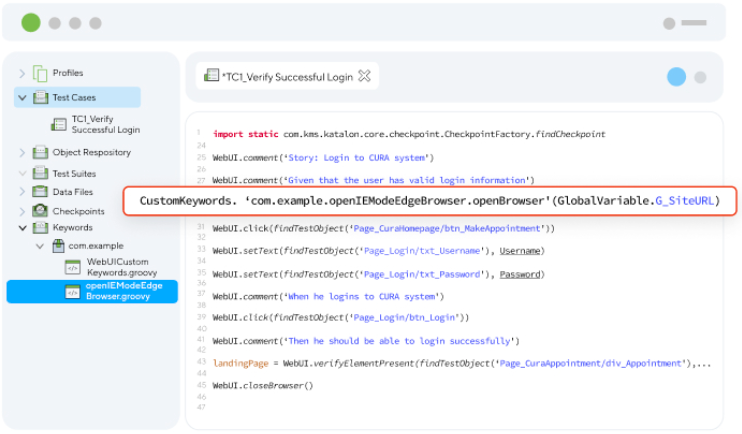Open openIEModeEdge Browser.groovy file

point(124,291)
